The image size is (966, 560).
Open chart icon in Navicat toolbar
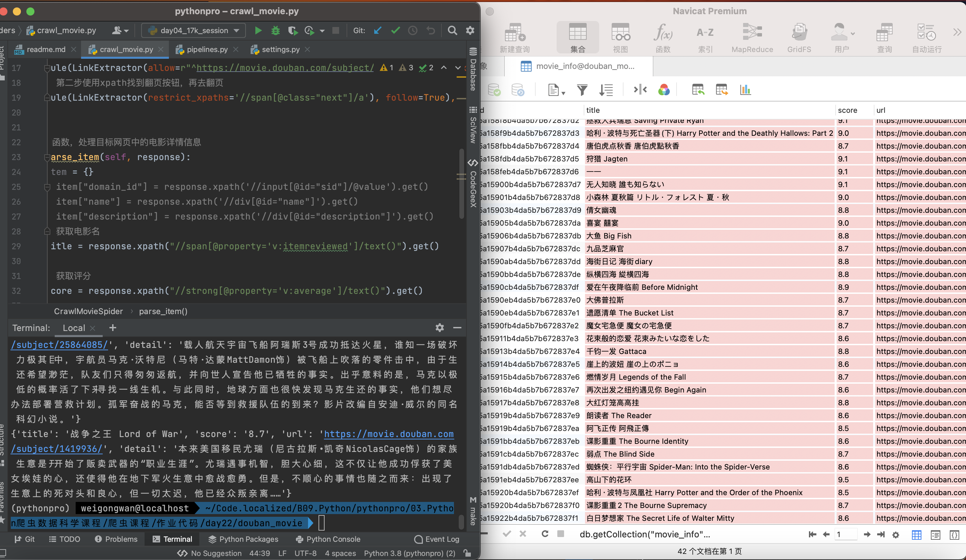pos(745,90)
